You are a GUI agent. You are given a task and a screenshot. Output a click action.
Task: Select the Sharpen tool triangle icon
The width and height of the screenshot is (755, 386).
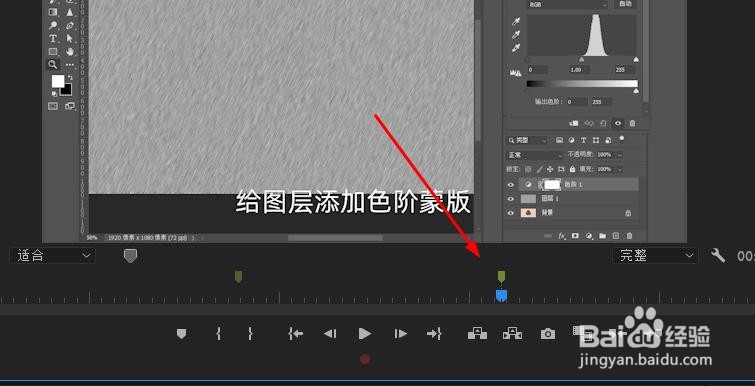pyautogui.click(x=70, y=12)
